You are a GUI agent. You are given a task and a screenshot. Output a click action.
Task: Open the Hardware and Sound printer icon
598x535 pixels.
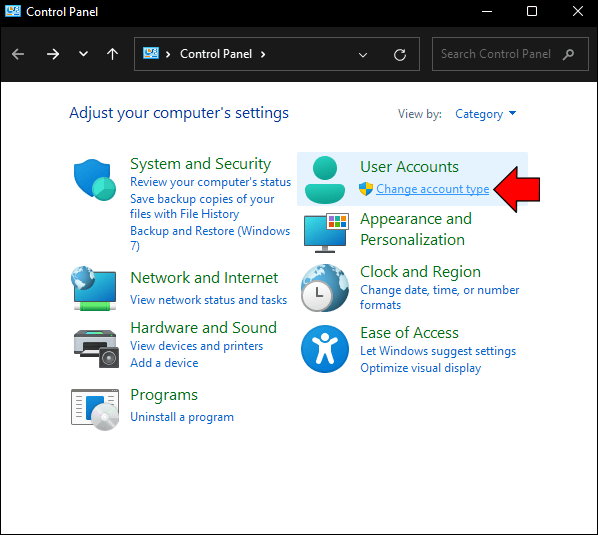(x=96, y=348)
